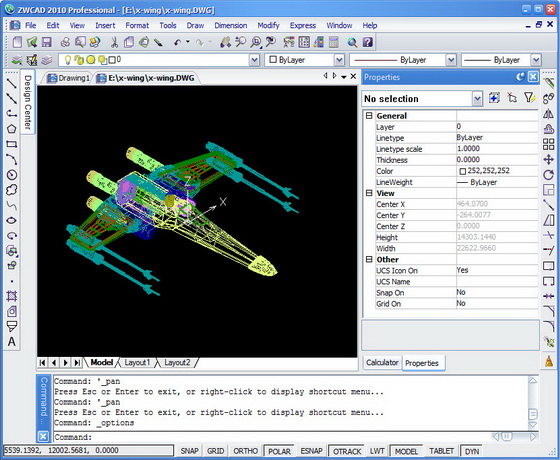This screenshot has width=560, height=460.
Task: Open the Dimension menu
Action: point(231,25)
